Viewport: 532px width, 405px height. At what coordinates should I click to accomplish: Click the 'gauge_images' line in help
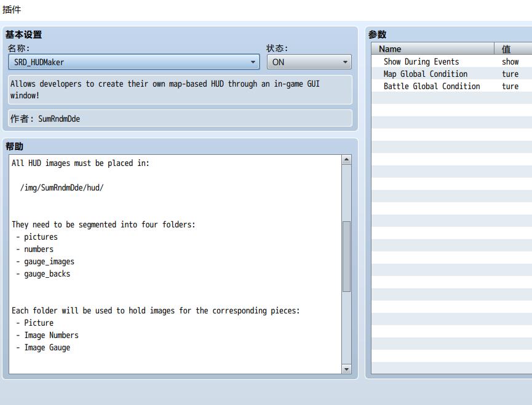(x=49, y=261)
